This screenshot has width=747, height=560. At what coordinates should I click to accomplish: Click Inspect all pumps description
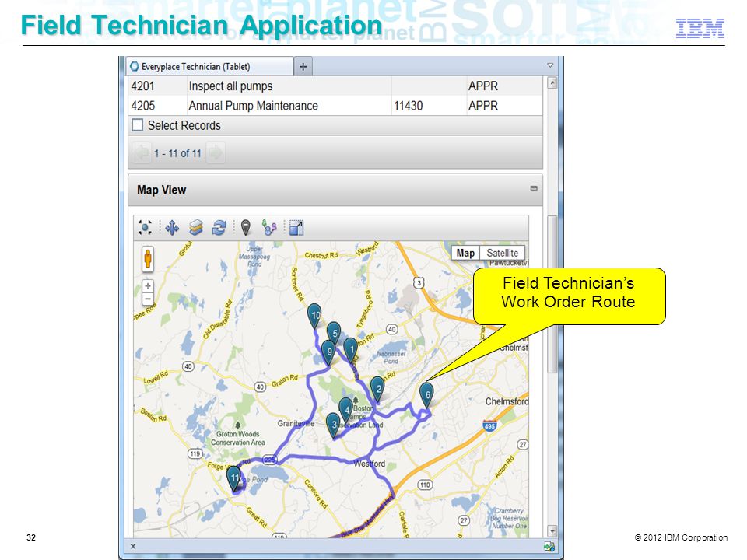click(230, 86)
